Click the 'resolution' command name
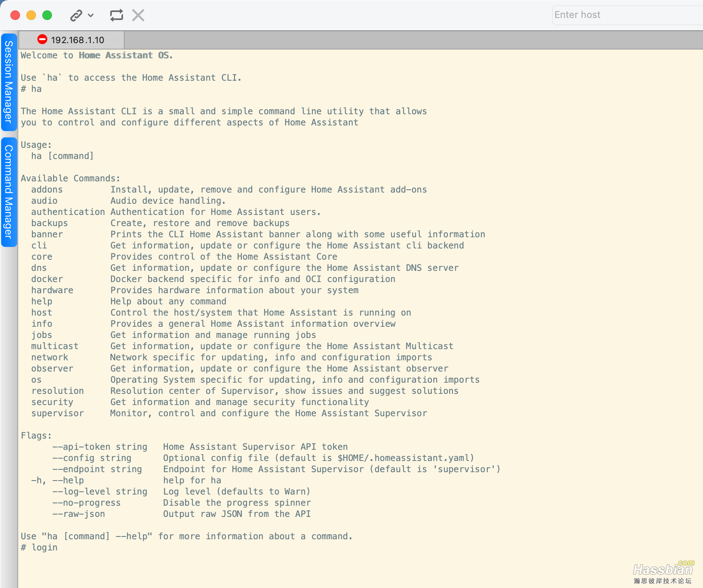The width and height of the screenshot is (703, 588). pos(58,391)
